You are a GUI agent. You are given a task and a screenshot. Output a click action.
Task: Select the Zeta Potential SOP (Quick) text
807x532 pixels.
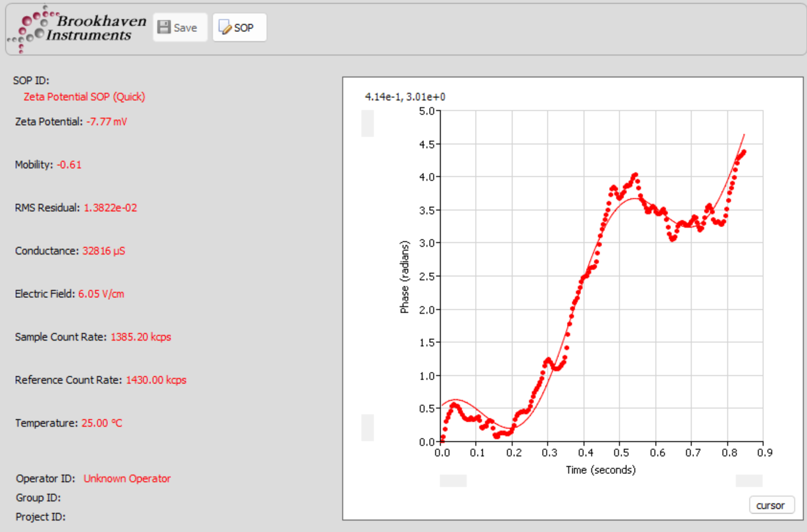84,97
